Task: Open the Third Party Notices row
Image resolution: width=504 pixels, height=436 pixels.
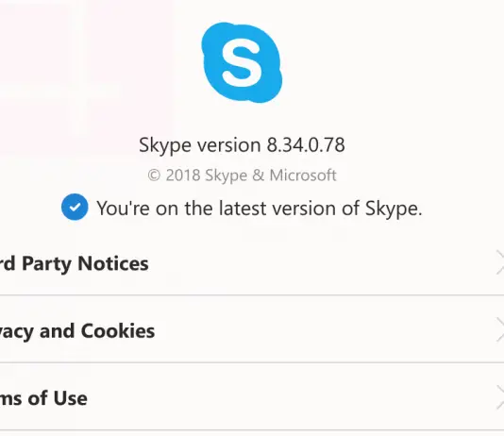Action: click(x=252, y=264)
